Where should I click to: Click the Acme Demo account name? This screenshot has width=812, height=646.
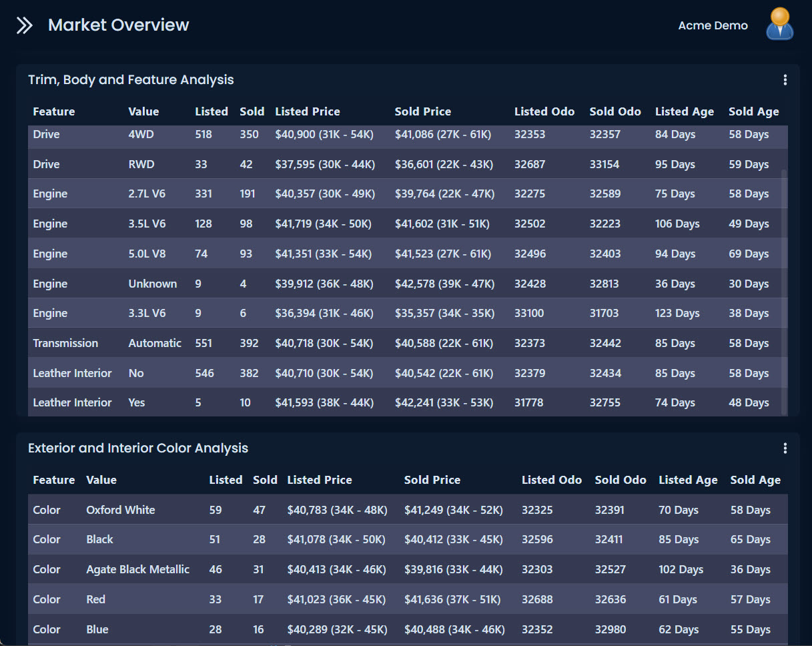pyautogui.click(x=713, y=25)
